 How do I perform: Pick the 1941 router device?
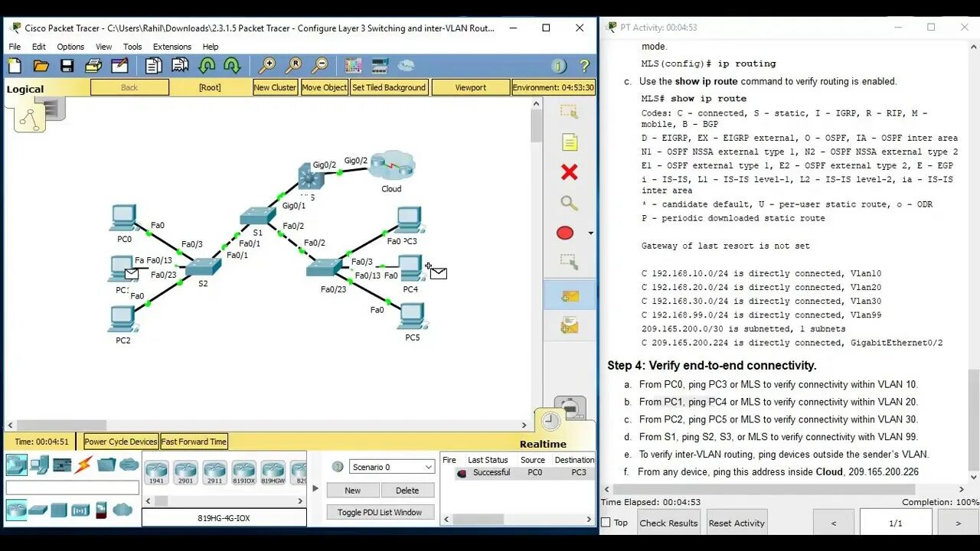click(x=156, y=471)
